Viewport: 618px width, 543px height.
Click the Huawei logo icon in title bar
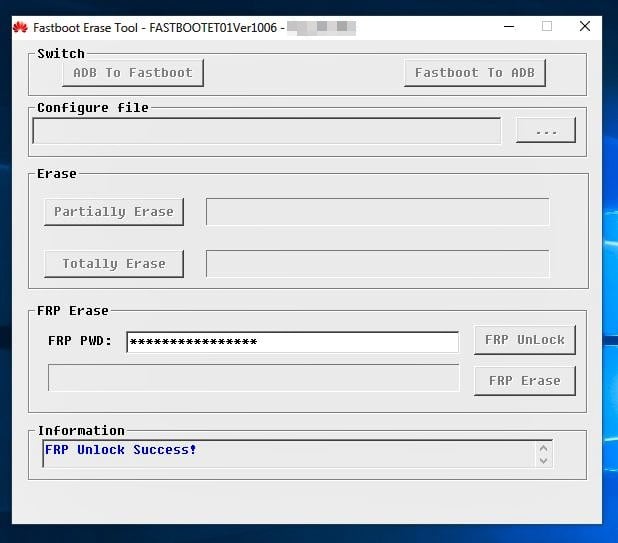pos(20,28)
